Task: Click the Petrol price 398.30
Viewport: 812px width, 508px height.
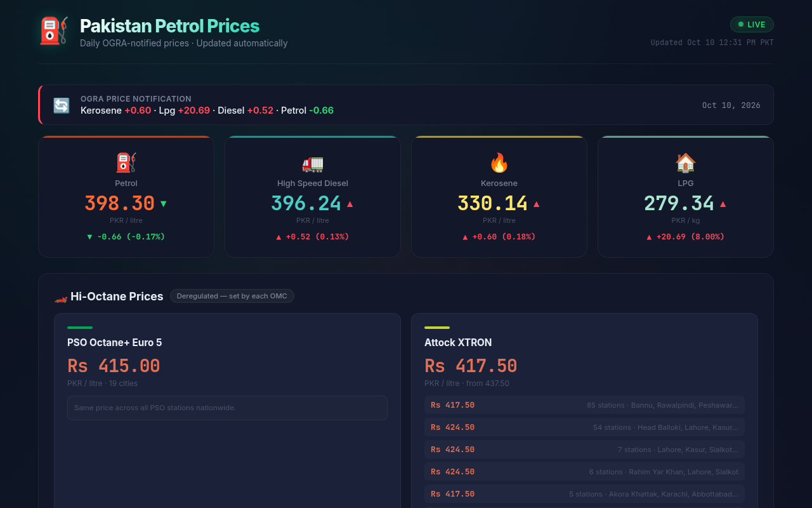Action: [x=120, y=204]
